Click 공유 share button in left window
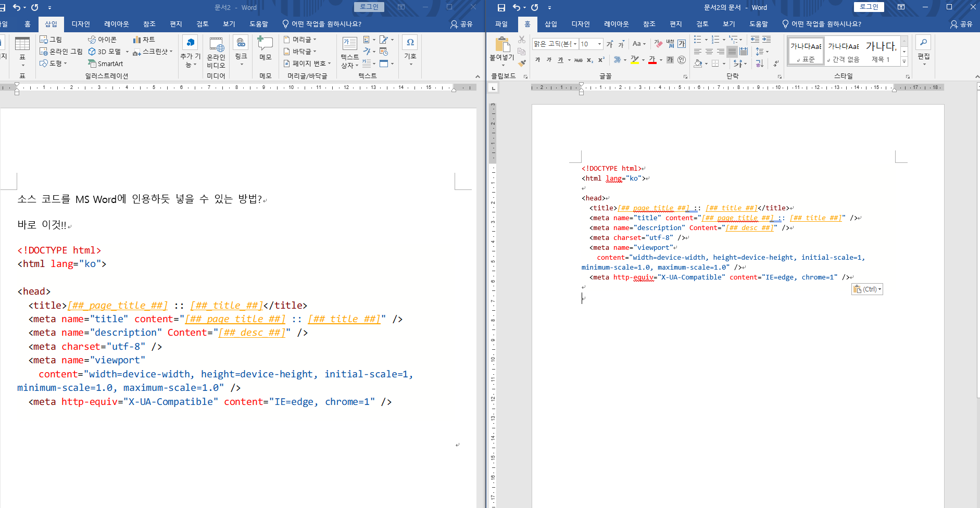Screen dimensions: 980x508 click(461, 24)
